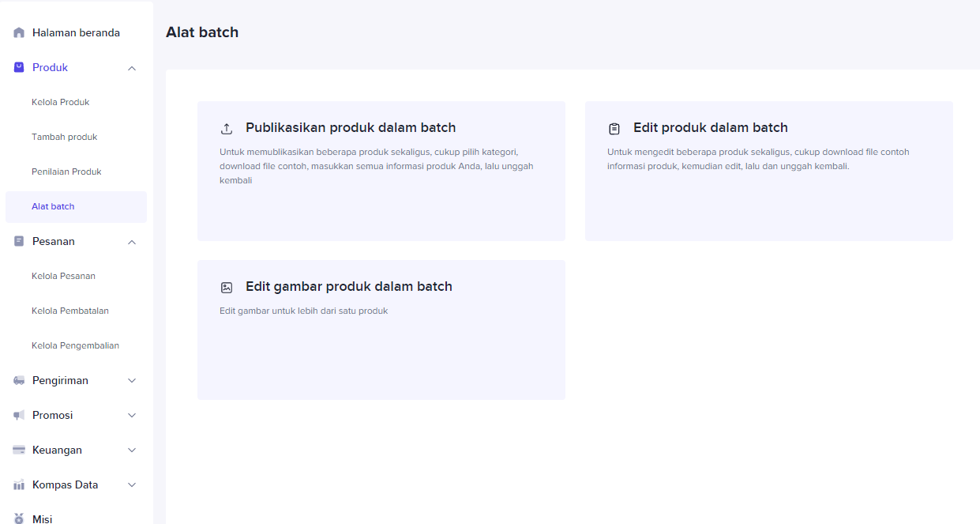Image resolution: width=980 pixels, height=524 pixels.
Task: Open Edit gambar produk dalam batch card
Action: [381, 330]
